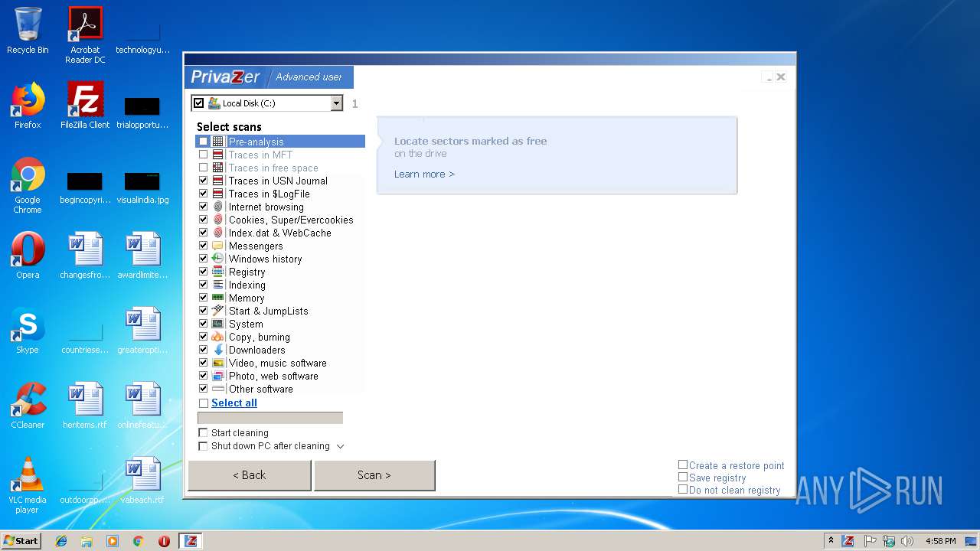980x551 pixels.
Task: Open CCleaner desktop shortcut
Action: (28, 406)
